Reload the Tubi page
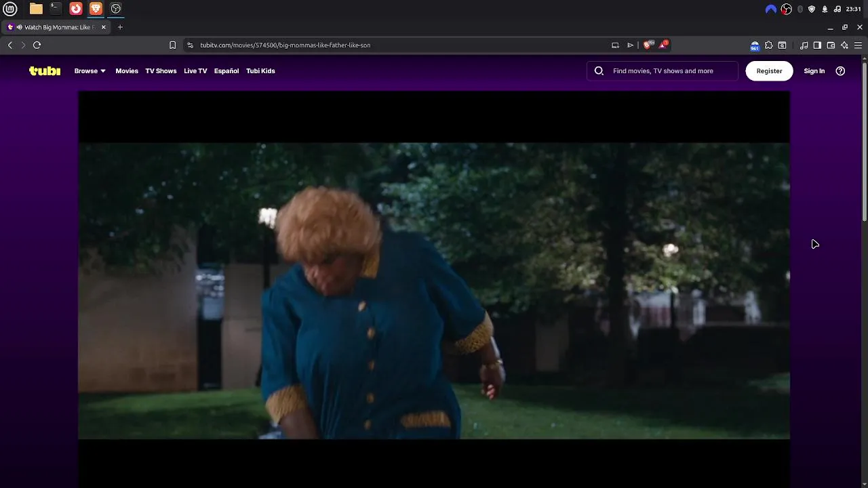The height and width of the screenshot is (488, 868). click(x=37, y=45)
